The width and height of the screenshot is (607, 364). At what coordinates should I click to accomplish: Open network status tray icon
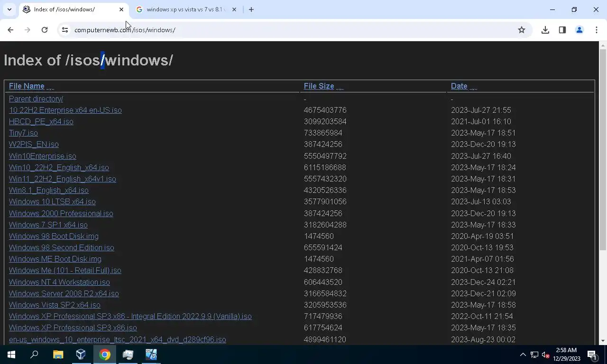pos(534,355)
